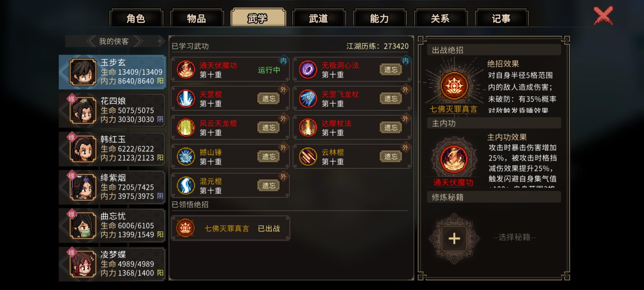
Task: Switch to the 武道 tab
Action: [x=319, y=18]
